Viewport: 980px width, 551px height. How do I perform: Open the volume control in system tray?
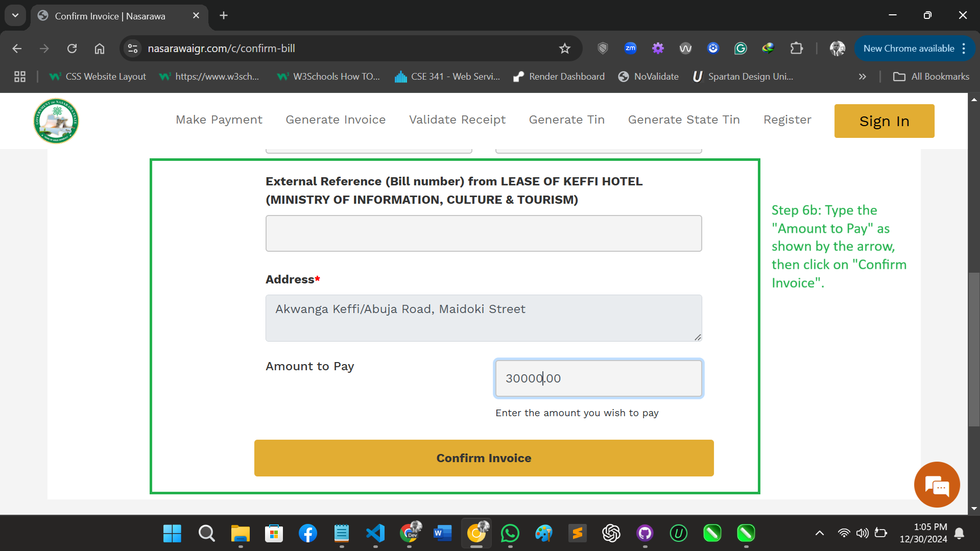click(863, 534)
